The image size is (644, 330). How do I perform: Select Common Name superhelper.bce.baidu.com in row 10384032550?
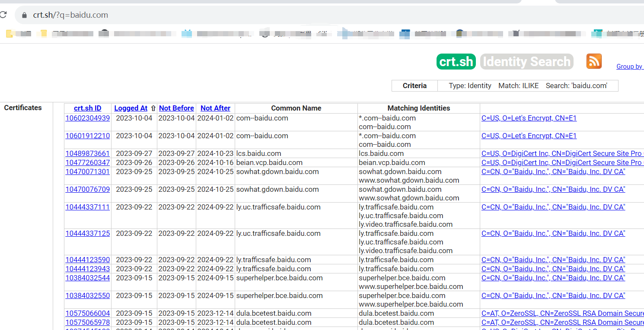pos(279,295)
